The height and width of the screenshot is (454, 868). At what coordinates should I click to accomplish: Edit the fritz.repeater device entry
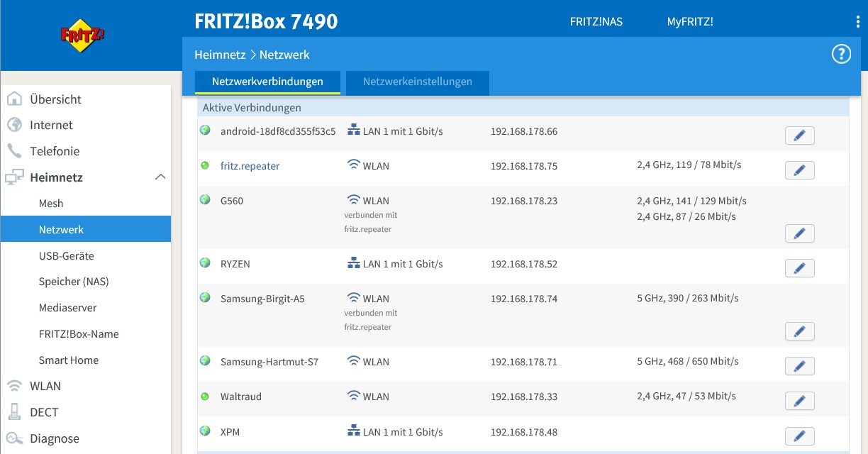pyautogui.click(x=800, y=170)
